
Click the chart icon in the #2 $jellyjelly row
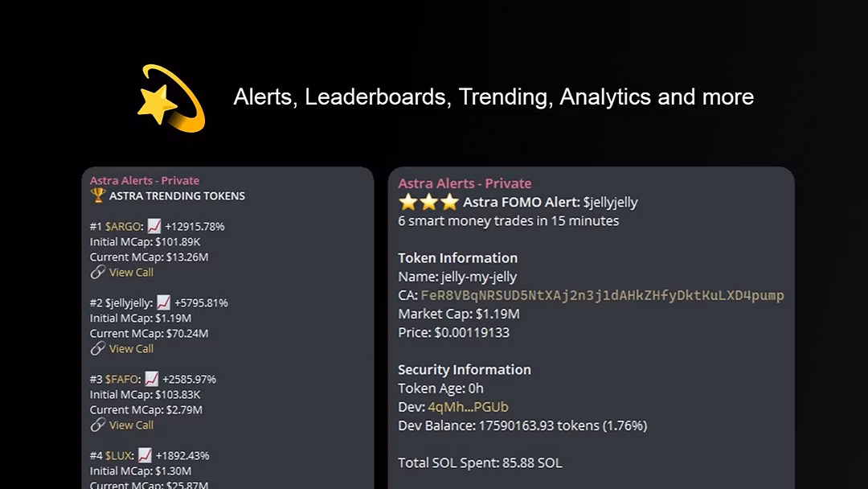click(163, 302)
